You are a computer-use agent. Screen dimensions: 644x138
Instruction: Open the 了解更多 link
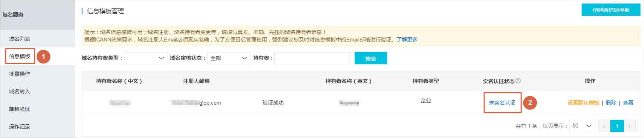[x=407, y=39]
